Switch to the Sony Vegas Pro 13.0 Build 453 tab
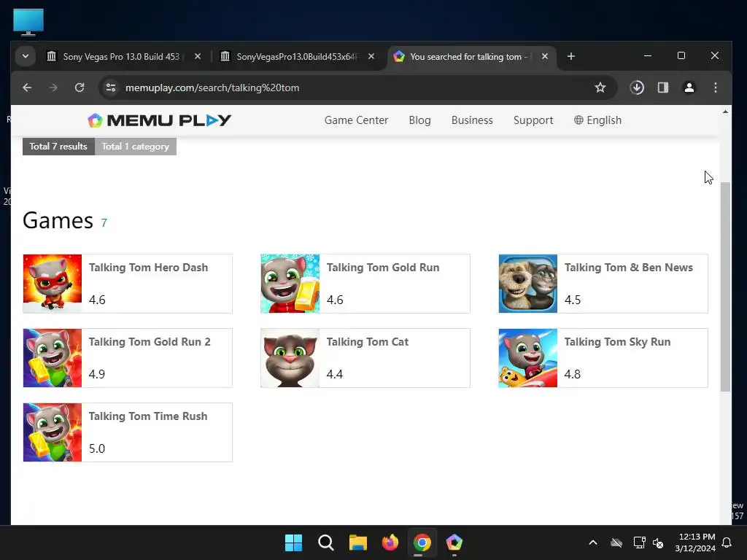This screenshot has height=560, width=747. [x=122, y=57]
